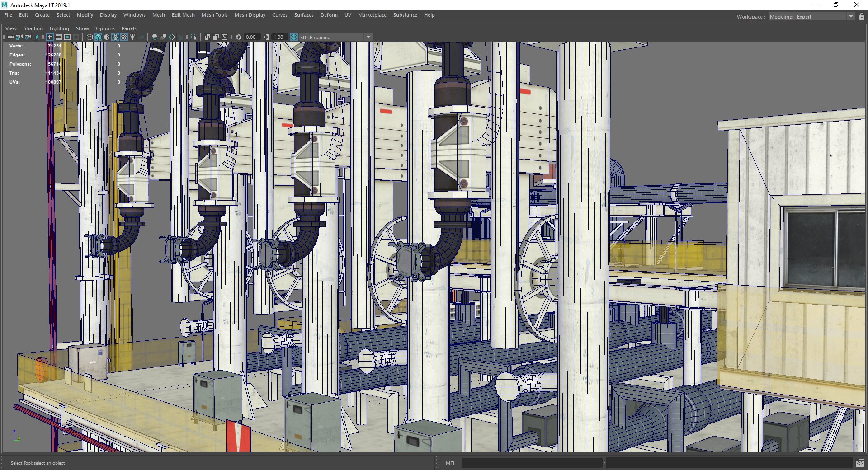Click the Exposure aperture icon
The width and height of the screenshot is (868, 470).
click(x=239, y=37)
